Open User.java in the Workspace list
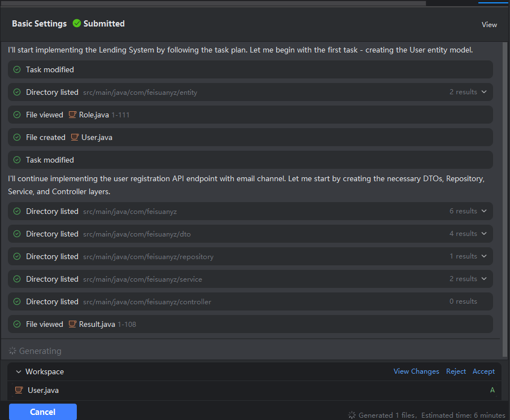The height and width of the screenshot is (420, 510). point(43,390)
